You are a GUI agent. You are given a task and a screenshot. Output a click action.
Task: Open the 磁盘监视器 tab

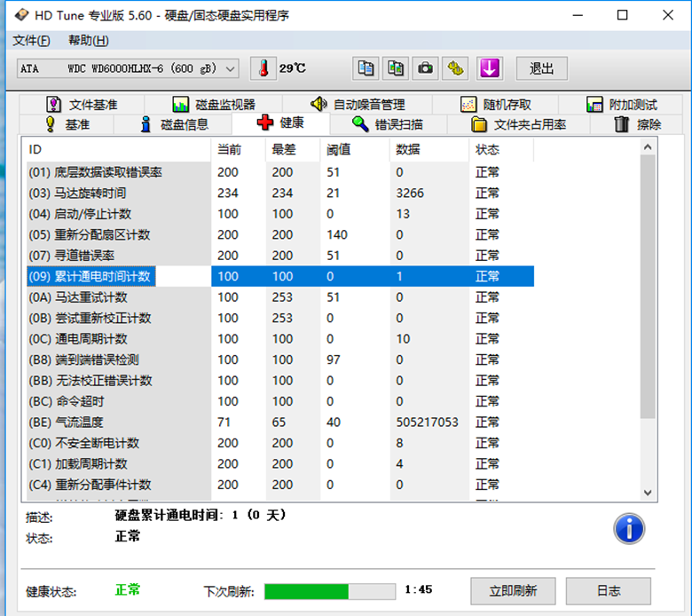[x=214, y=105]
